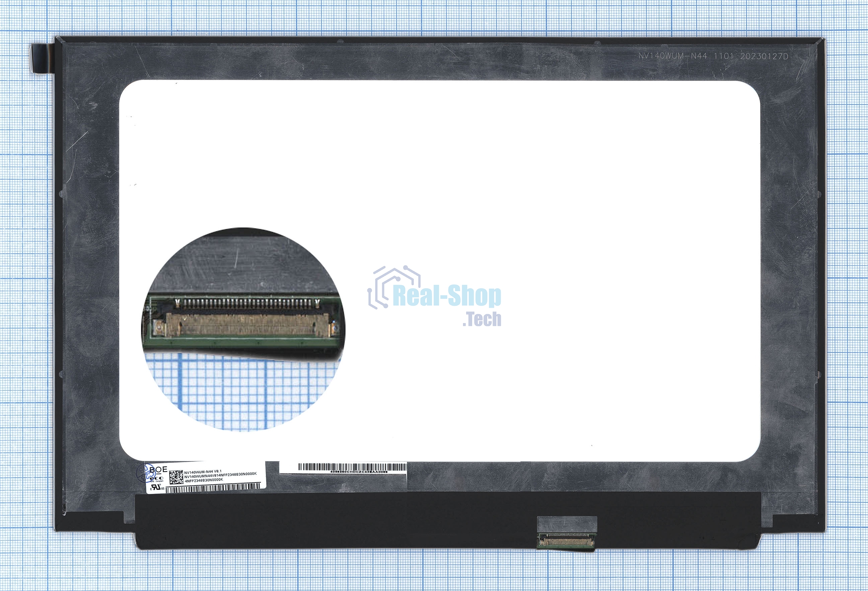
Task: Click the 4NFF2348B30N0000K serial text
Action: coord(204,480)
